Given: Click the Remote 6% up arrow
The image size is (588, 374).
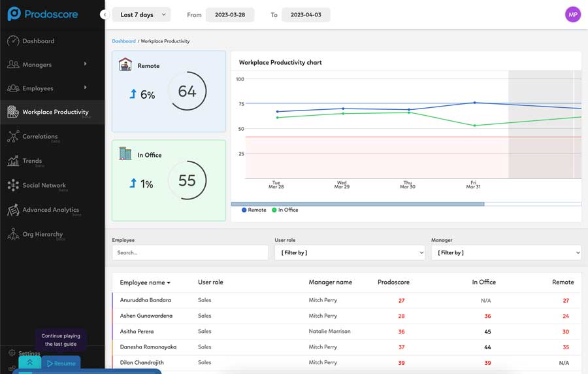Looking at the screenshot, I should [133, 93].
